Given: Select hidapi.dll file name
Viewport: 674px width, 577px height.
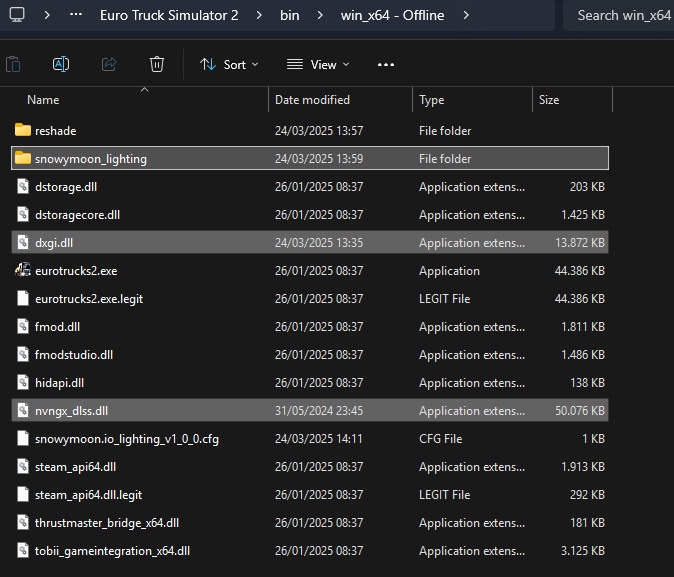Looking at the screenshot, I should [59, 382].
